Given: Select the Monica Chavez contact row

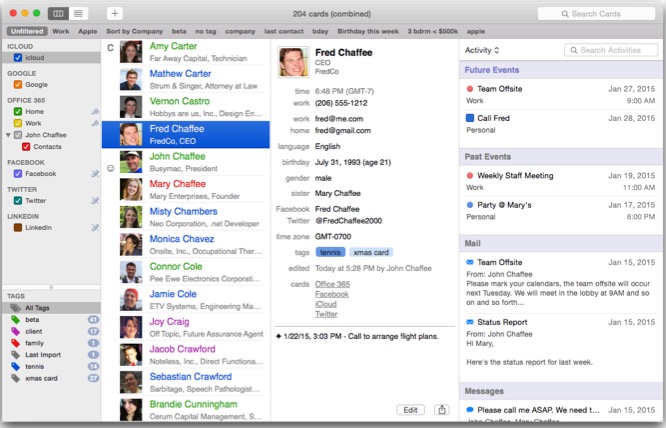Looking at the screenshot, I should tap(186, 245).
